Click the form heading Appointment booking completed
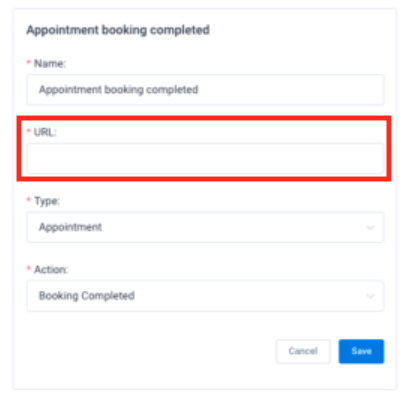The image size is (404, 399). [x=118, y=30]
